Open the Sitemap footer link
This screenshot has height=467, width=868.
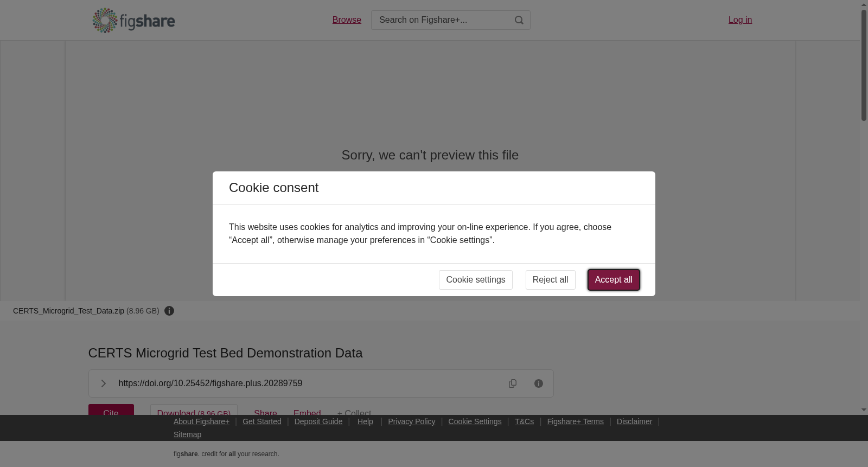point(187,434)
